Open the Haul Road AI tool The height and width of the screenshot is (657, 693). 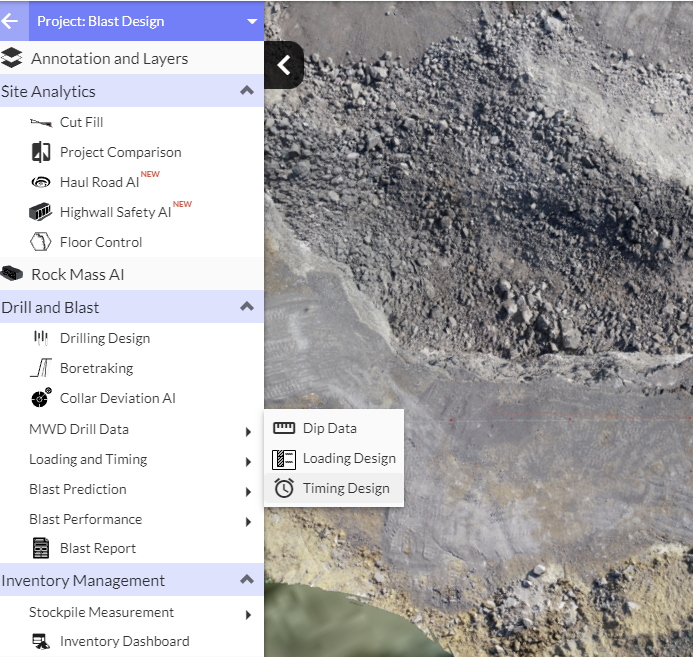[x=98, y=182]
